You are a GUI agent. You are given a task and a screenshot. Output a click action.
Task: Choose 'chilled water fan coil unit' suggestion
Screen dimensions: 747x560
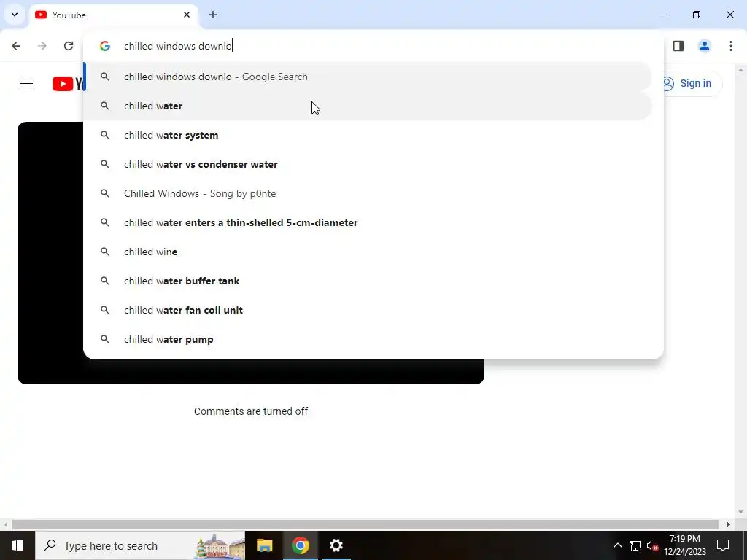pos(368,310)
